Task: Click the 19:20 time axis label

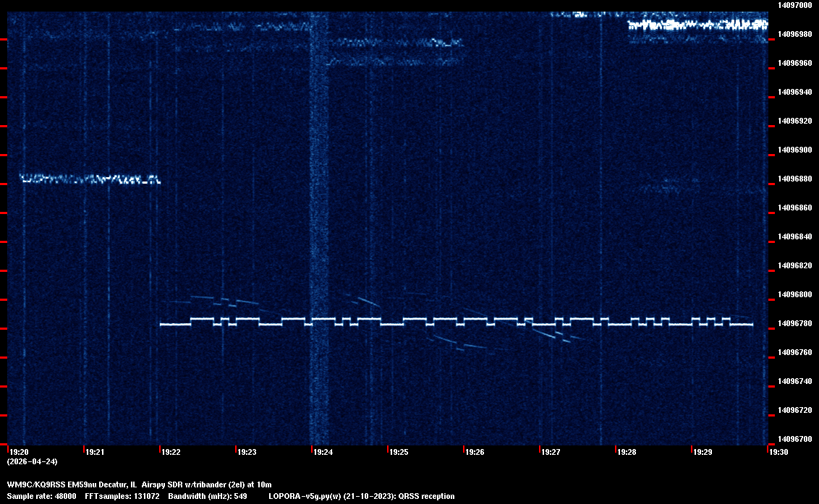Action: click(19, 452)
